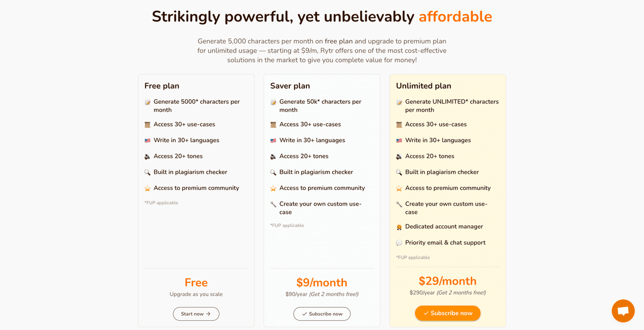Click the word affordable in the headline
This screenshot has height=330, width=644.
click(x=456, y=17)
